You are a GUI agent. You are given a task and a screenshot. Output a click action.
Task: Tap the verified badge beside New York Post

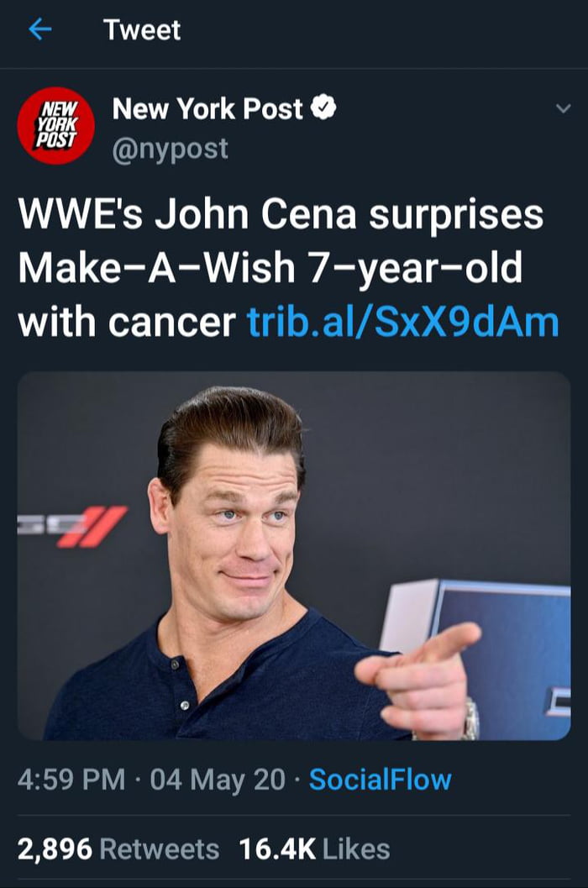click(324, 108)
